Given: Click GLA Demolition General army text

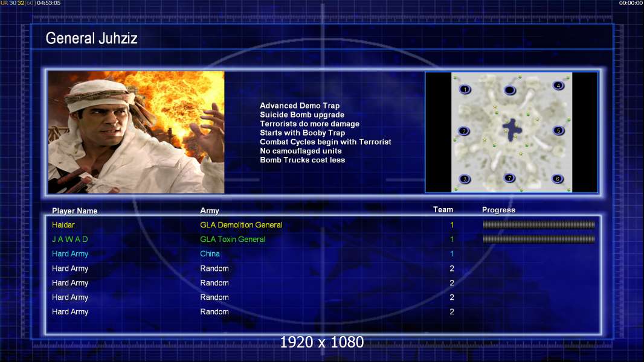Looking at the screenshot, I should (x=241, y=225).
